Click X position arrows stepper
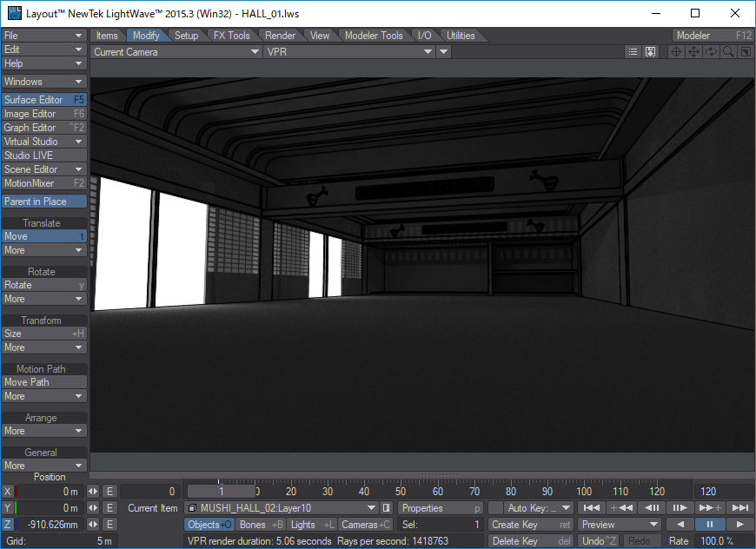 (93, 491)
